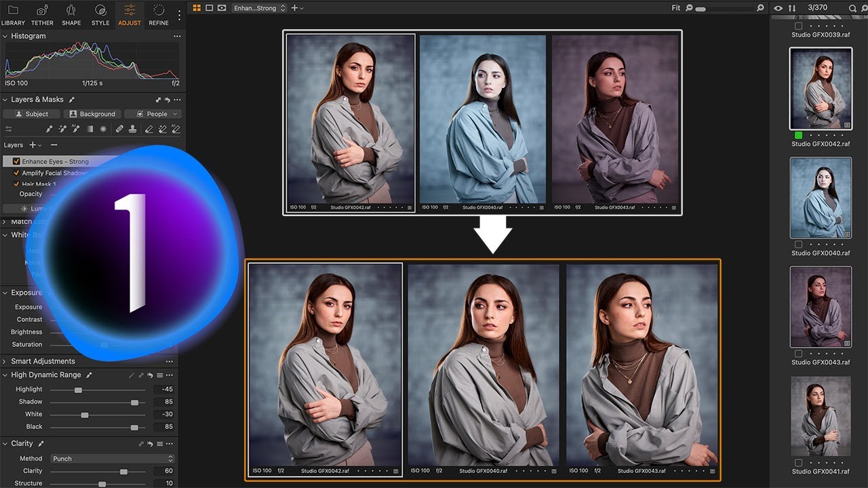868x488 pixels.
Task: Zoom in using viewer magnifier plus icon
Action: (761, 8)
